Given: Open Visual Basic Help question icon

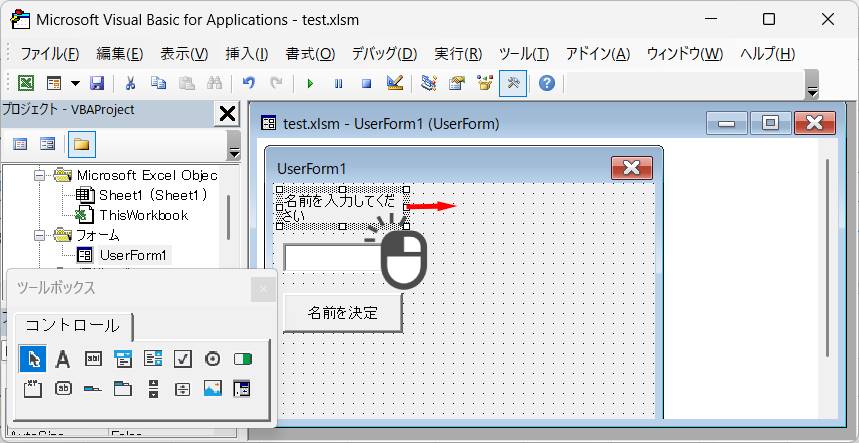Looking at the screenshot, I should [x=547, y=83].
